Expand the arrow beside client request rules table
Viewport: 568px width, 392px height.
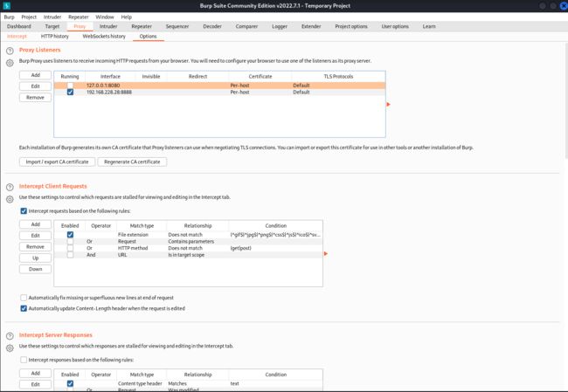pos(326,254)
